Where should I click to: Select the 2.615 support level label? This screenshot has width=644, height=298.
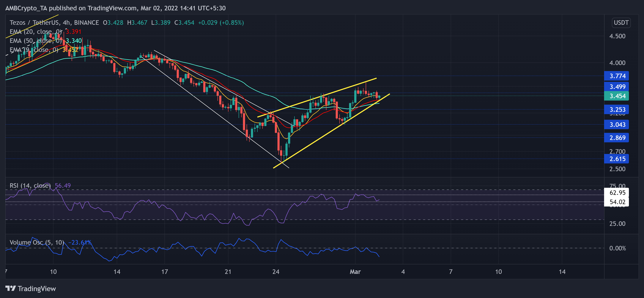(x=616, y=159)
